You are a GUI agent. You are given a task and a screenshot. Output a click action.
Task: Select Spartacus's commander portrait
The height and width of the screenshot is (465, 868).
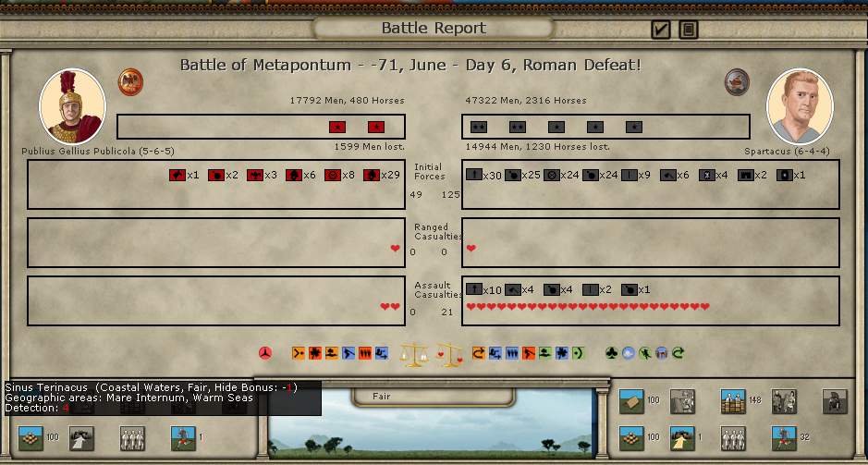801,106
